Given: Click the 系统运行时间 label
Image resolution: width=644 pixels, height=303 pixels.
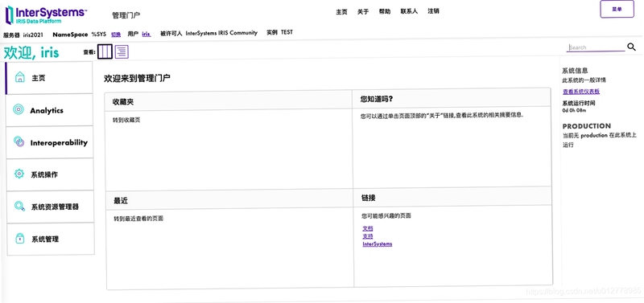Looking at the screenshot, I should pos(578,103).
